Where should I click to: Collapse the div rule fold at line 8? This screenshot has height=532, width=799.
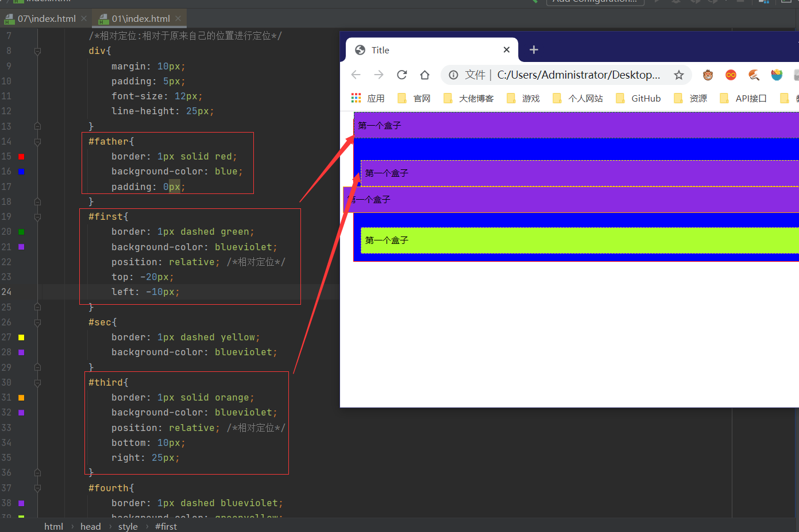(37, 51)
